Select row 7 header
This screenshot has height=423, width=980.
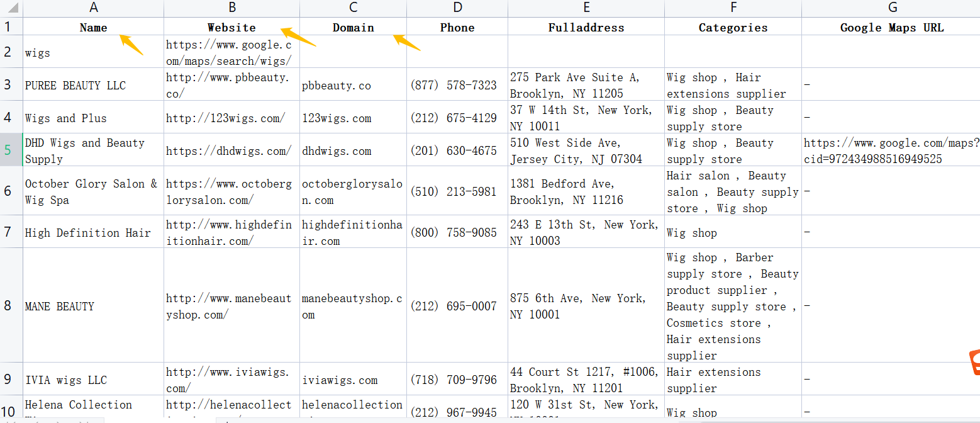pos(11,232)
